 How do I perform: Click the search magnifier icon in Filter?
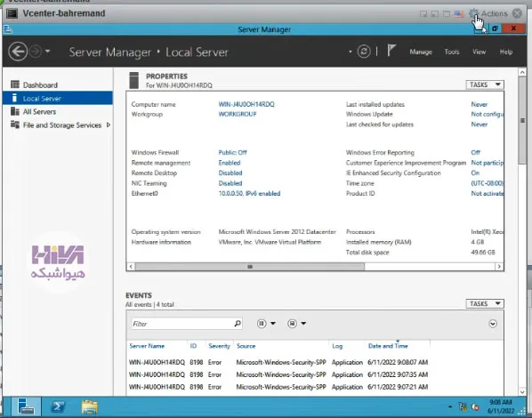click(238, 324)
